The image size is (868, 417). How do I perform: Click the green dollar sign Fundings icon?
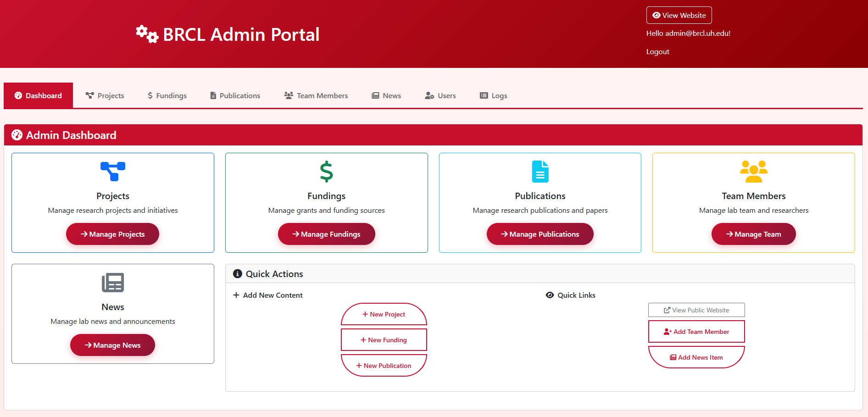click(x=327, y=172)
